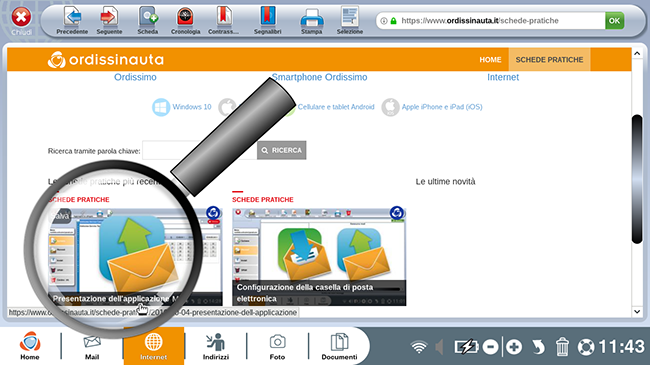Open the Mail app in bottom bar
Image resolution: width=650 pixels, height=365 pixels.
(92, 346)
